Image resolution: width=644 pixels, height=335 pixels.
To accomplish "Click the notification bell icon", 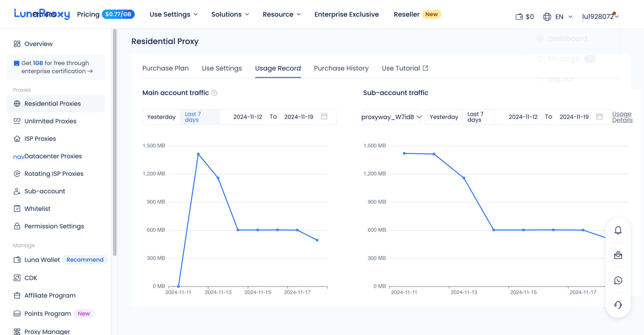I will click(x=618, y=230).
